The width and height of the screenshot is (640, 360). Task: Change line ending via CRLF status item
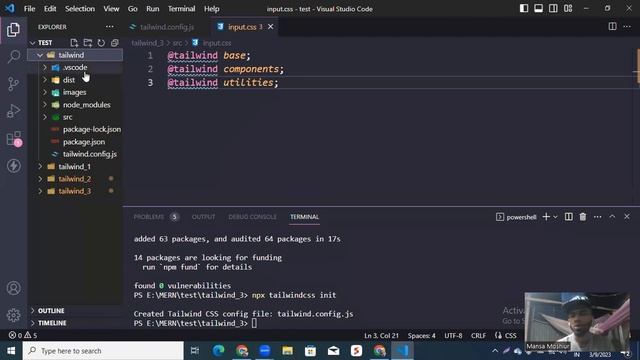click(478, 336)
